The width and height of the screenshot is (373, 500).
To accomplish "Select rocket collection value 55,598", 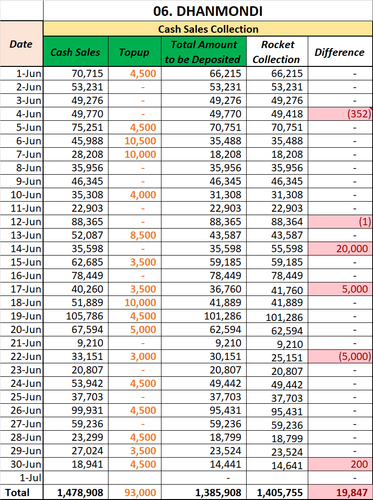I will pyautogui.click(x=277, y=249).
